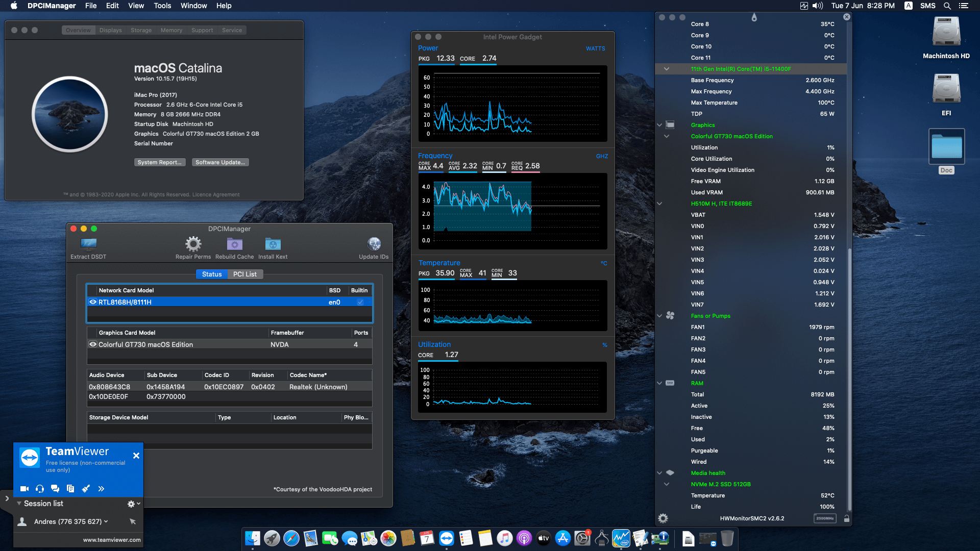Open the Displays tab in About This Mac

point(111,30)
